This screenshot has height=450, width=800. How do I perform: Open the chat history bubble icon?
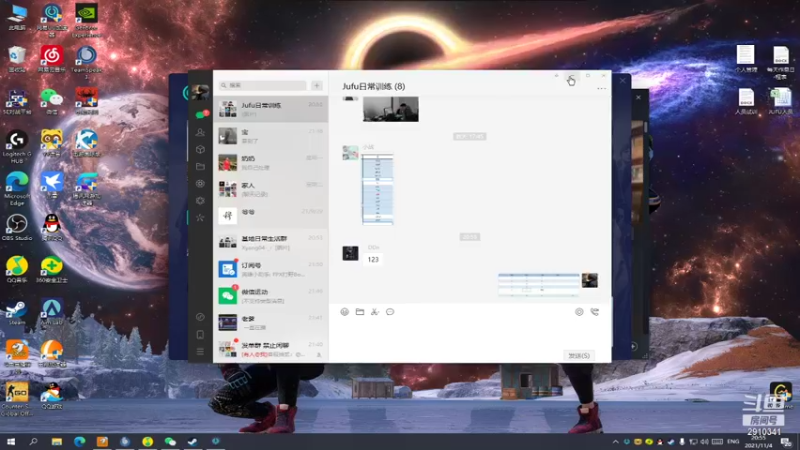click(390, 312)
